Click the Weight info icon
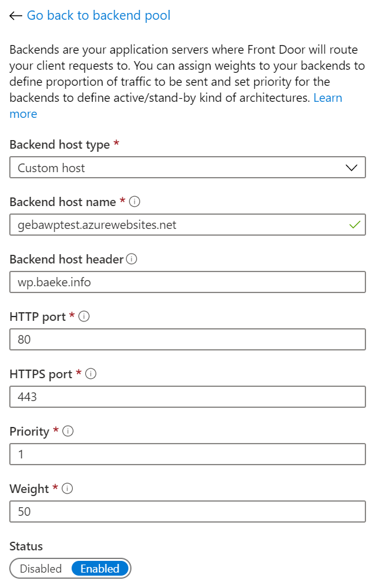 (68, 489)
